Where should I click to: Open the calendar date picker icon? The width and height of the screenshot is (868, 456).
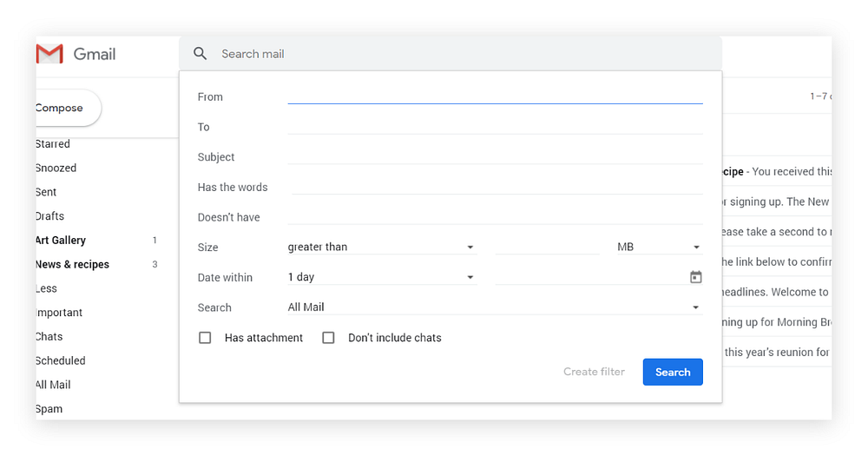pos(696,277)
